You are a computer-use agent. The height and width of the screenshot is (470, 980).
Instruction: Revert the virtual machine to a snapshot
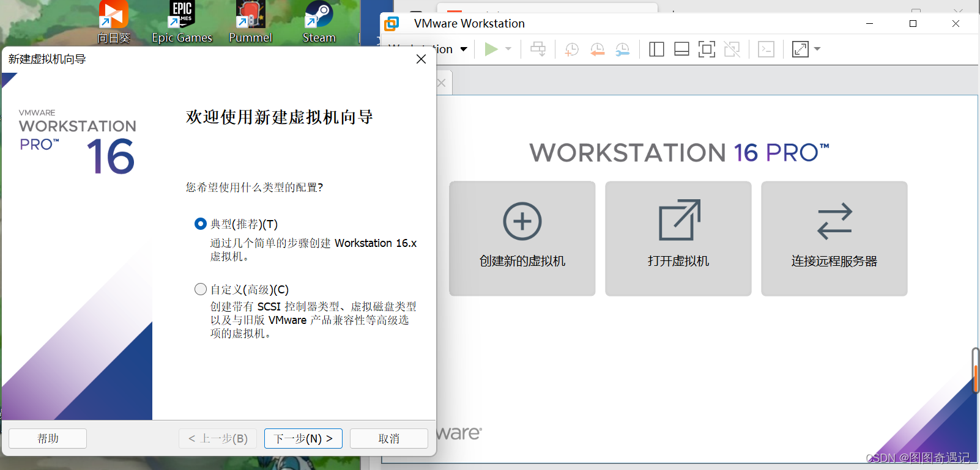pos(598,50)
